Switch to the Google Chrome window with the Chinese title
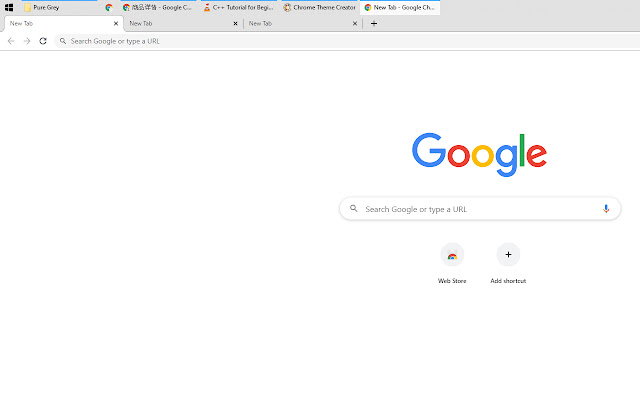Image resolution: width=640 pixels, height=400 pixels. point(158,7)
